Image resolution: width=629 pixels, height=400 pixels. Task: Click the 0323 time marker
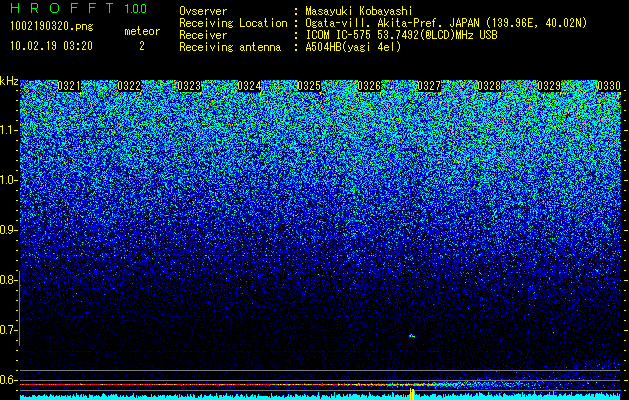(189, 86)
